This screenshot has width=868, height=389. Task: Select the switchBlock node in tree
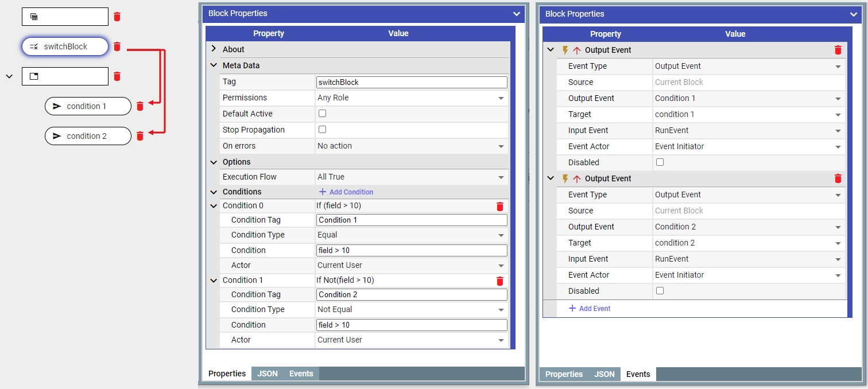[65, 46]
